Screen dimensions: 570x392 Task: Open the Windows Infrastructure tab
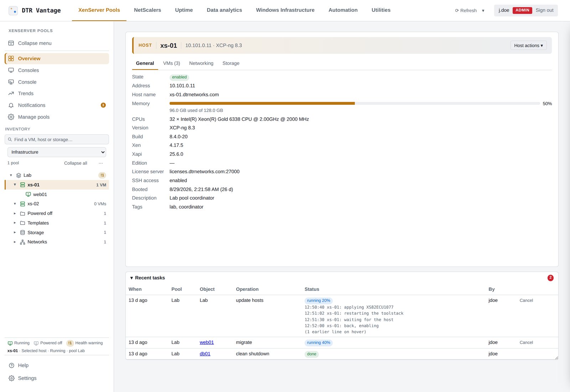tap(285, 10)
